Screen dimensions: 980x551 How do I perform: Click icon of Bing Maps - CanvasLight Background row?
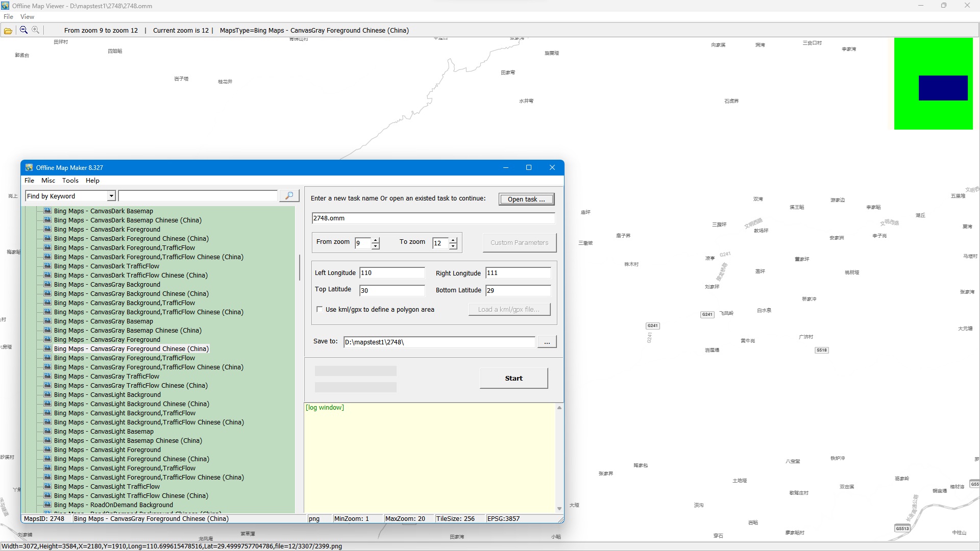(47, 394)
